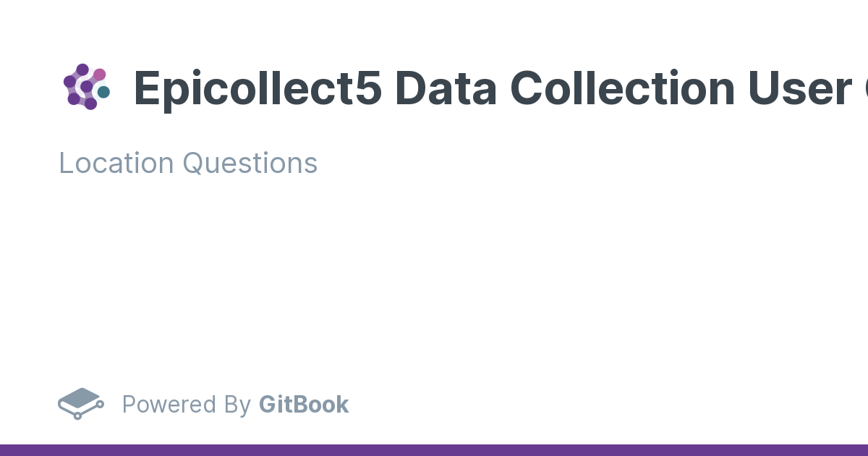868x456 pixels.
Task: Click the word "Collection" in the heading
Action: [623, 88]
